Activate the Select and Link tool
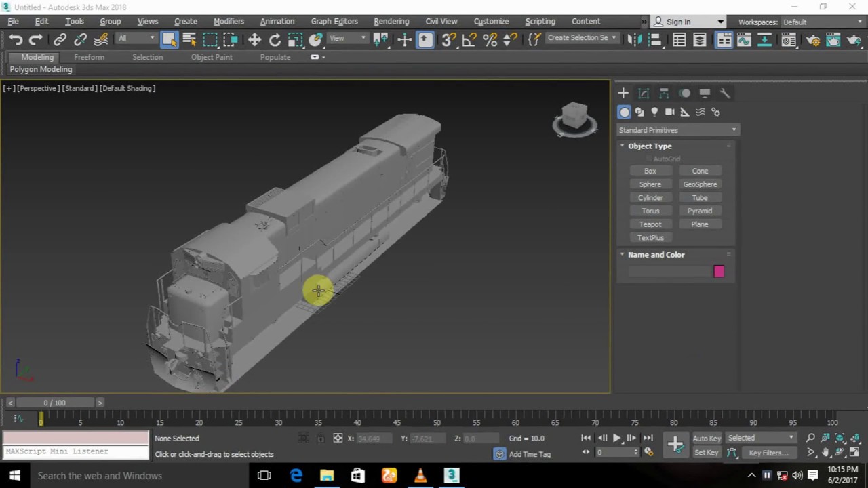 pyautogui.click(x=60, y=40)
